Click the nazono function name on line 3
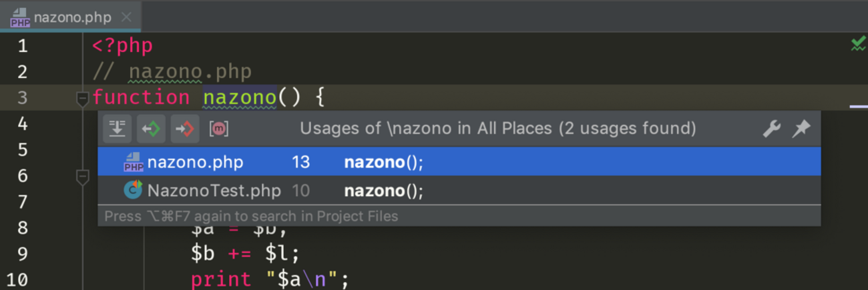Viewport: 868px width, 290px height. point(239,98)
